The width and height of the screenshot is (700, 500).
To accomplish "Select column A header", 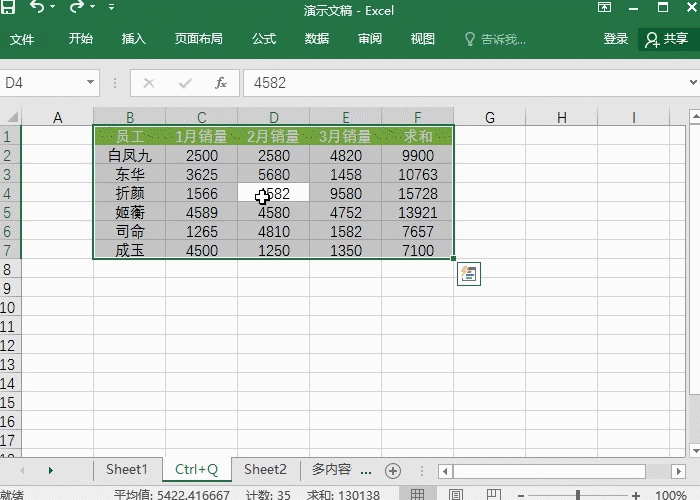I will click(x=58, y=117).
